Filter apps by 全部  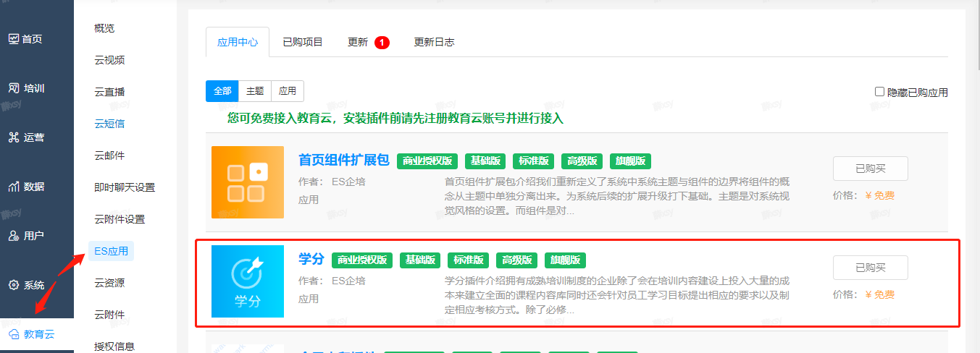[222, 91]
